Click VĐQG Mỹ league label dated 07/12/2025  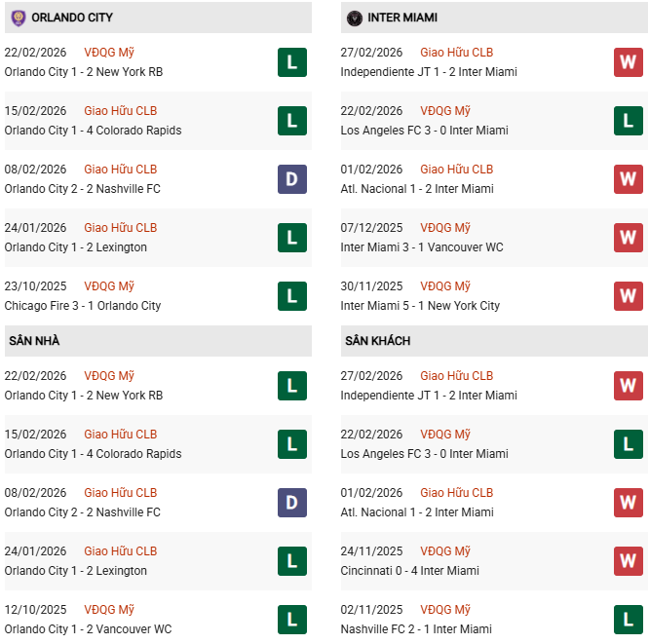(x=445, y=228)
